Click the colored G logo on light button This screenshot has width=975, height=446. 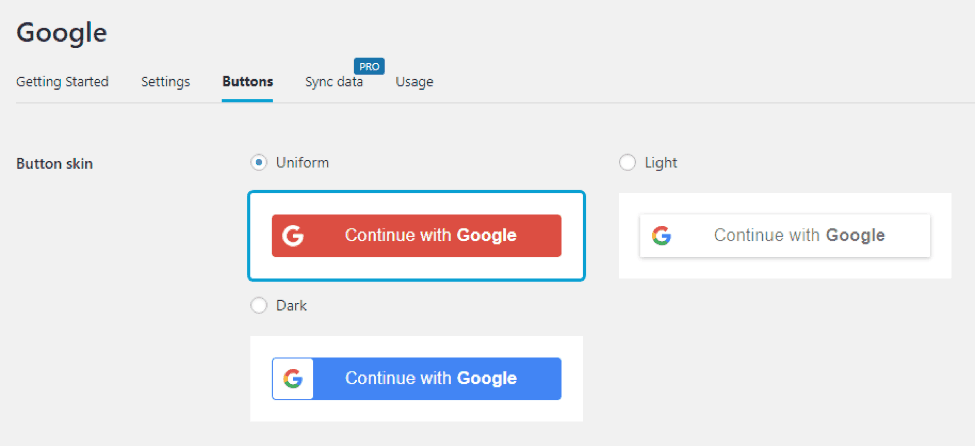[661, 236]
